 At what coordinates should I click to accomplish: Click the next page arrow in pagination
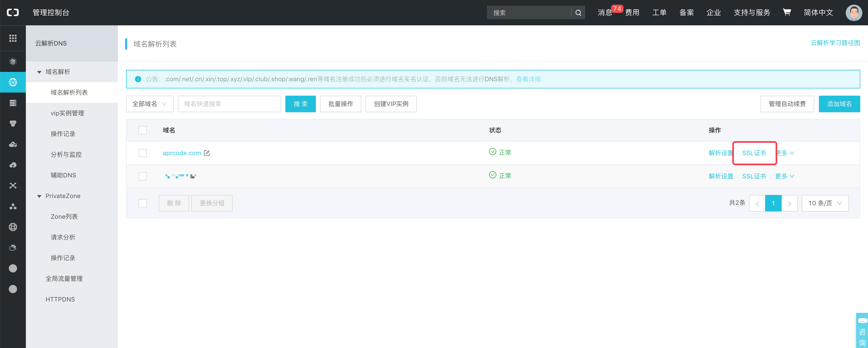(789, 203)
